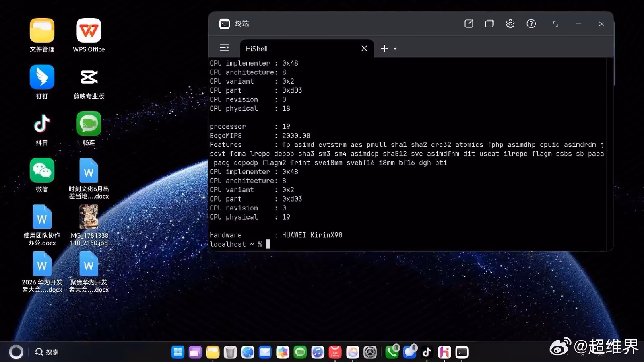Screen dimensions: 644x362
Task: Close the HiShell tab
Action: [364, 48]
